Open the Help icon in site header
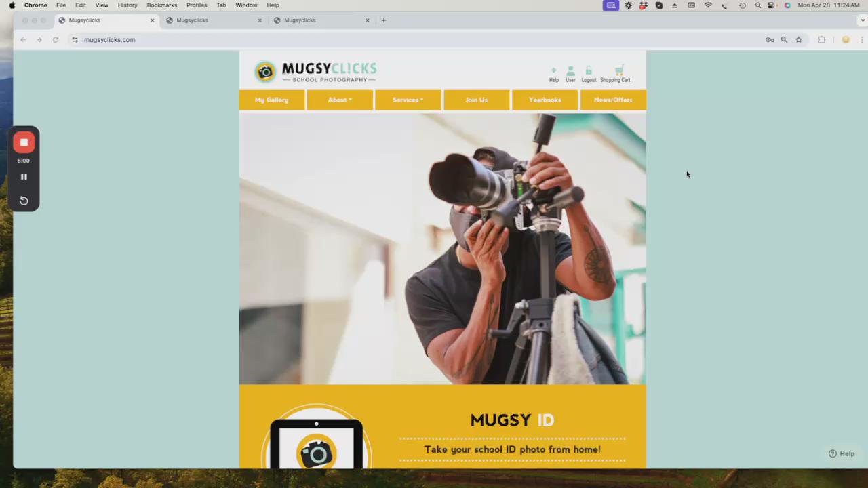This screenshot has width=868, height=488. [553, 74]
